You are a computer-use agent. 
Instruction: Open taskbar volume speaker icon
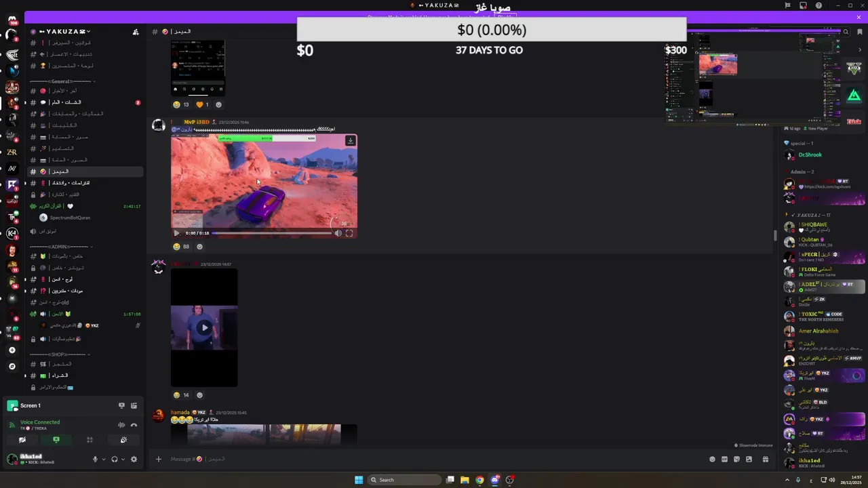[832, 480]
